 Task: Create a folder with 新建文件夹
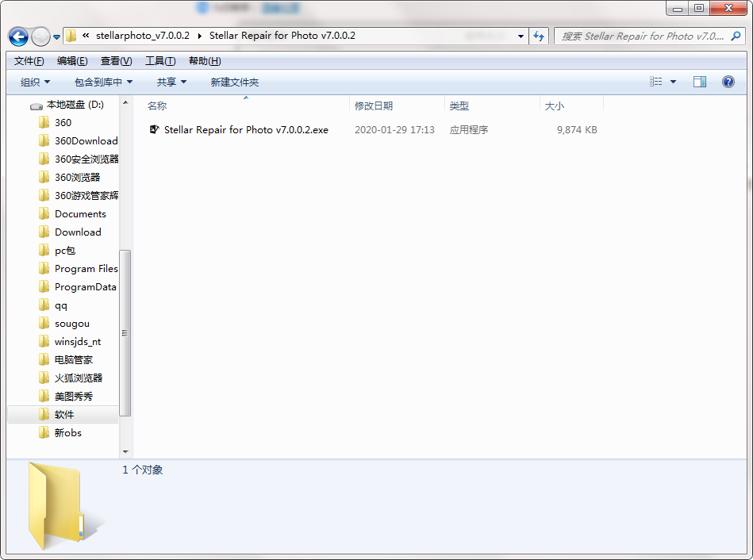(x=234, y=82)
